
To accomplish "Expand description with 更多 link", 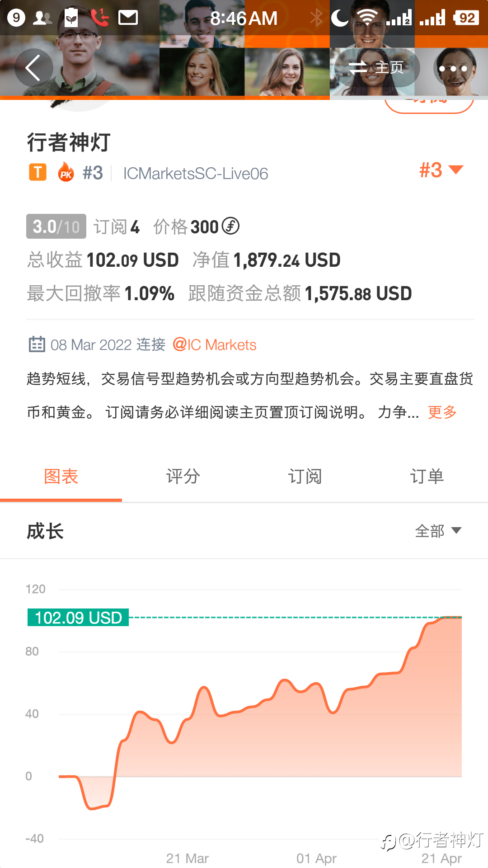I will pyautogui.click(x=442, y=412).
